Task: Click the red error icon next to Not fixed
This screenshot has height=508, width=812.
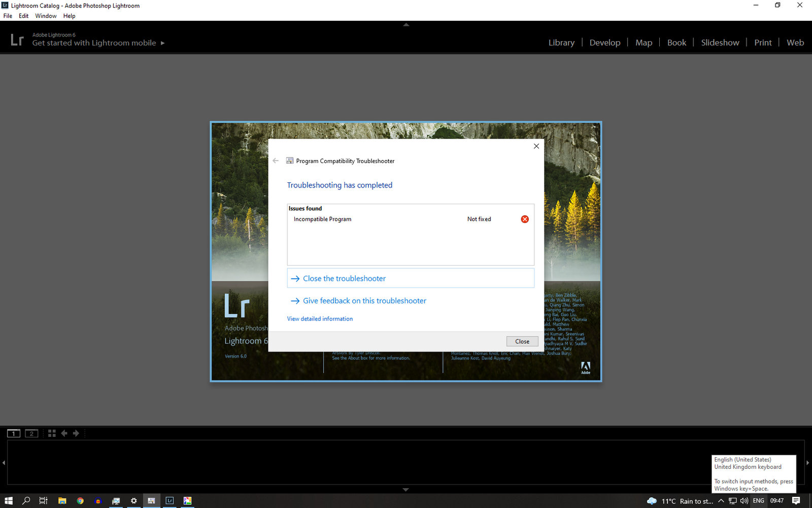Action: click(x=525, y=219)
